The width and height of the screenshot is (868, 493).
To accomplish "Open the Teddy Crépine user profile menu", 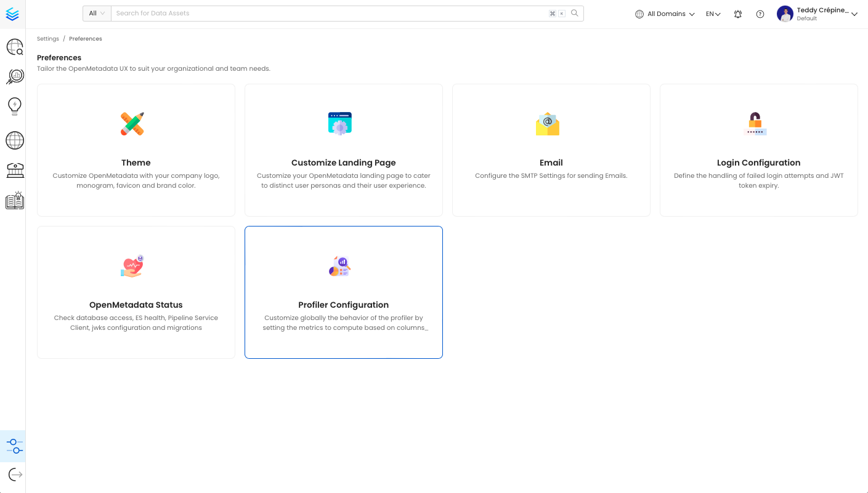I will pos(817,14).
